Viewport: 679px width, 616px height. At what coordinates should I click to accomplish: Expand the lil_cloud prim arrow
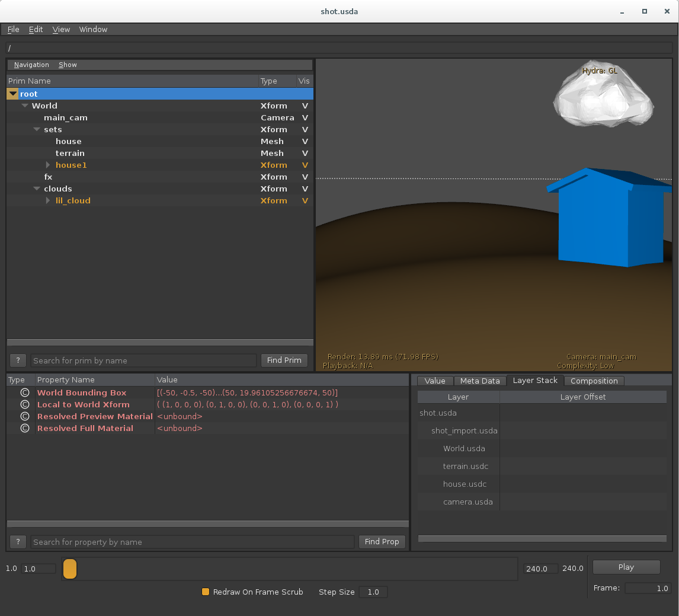click(x=48, y=200)
